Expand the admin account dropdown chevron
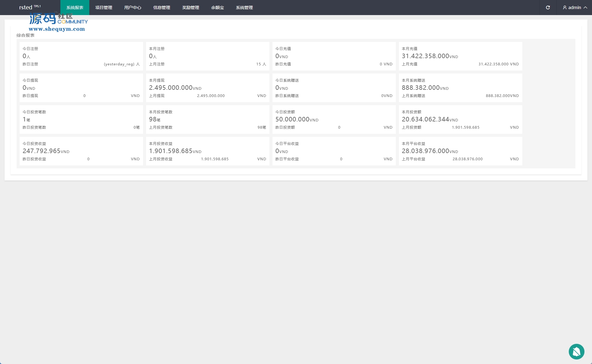 (585, 8)
